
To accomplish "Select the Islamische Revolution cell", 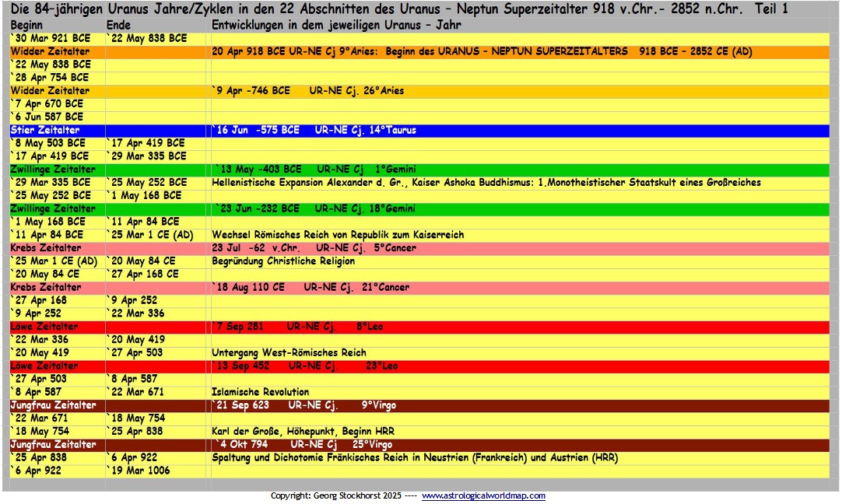I will pos(261,392).
